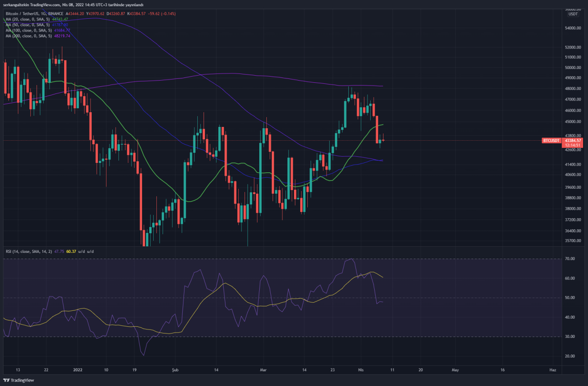Click the Mar month label on time axis
Viewport: 588px width, 386px height.
pyautogui.click(x=263, y=370)
